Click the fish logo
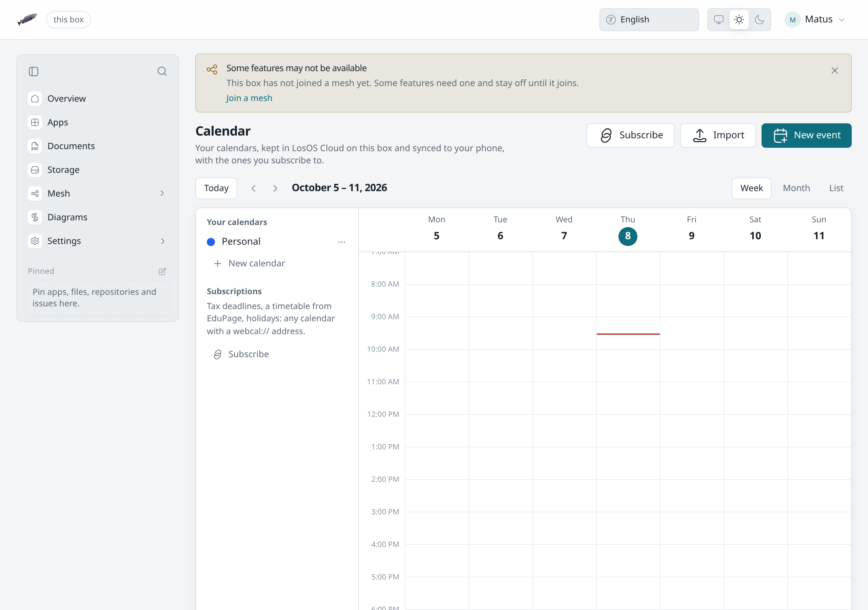 [x=27, y=19]
